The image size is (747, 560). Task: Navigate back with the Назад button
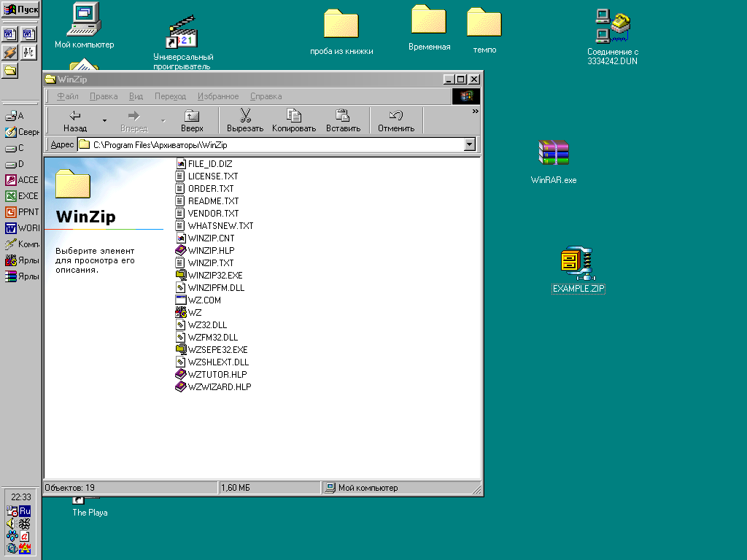(75, 120)
